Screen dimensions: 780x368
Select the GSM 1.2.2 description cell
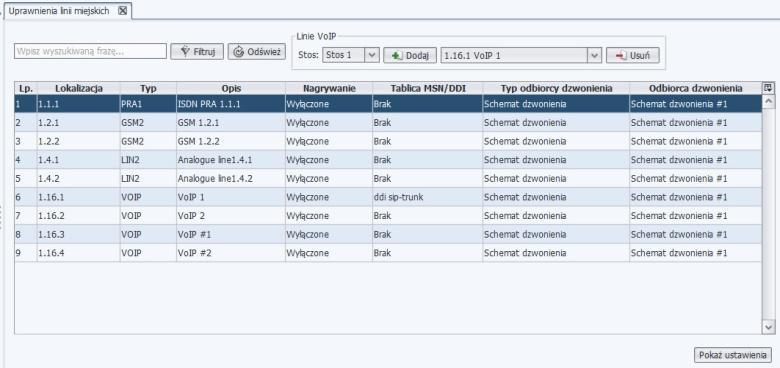coord(231,141)
